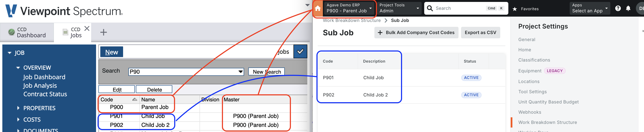Click the Status column header
Screen dimensions: 644x132
[470, 61]
